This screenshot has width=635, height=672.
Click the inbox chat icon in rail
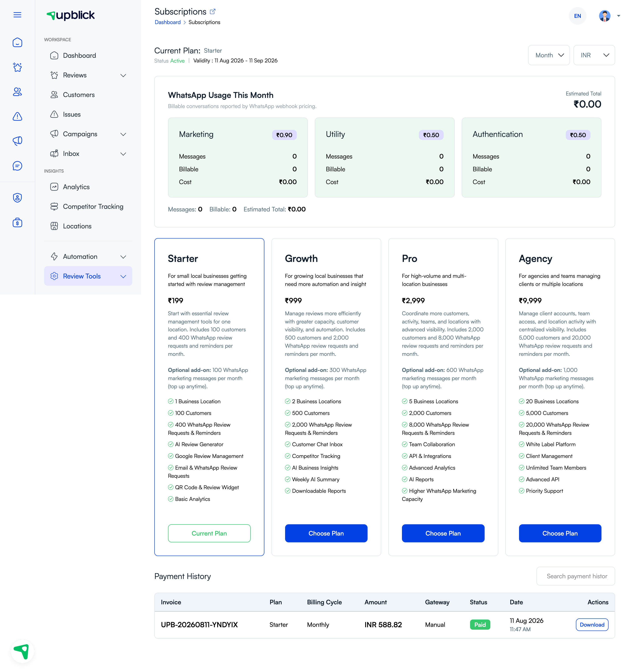17,166
